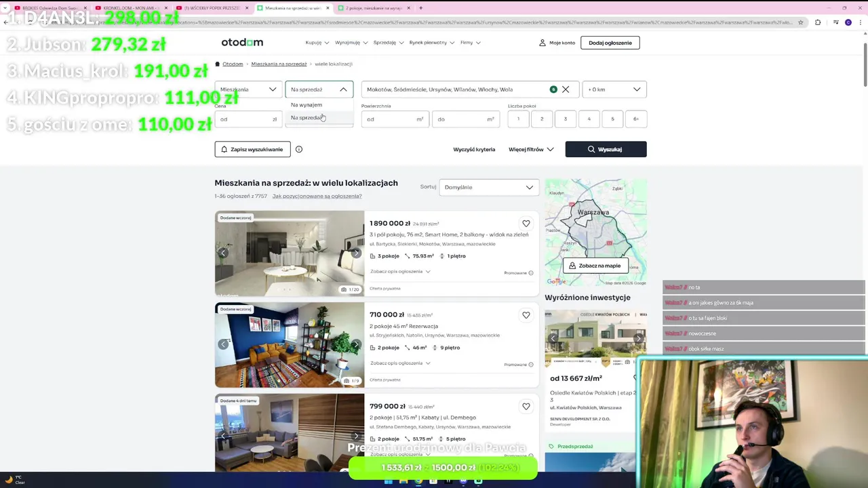This screenshot has width=868, height=488.
Task: Open the Sortuj Domyślnie dropdown
Action: coord(489,187)
